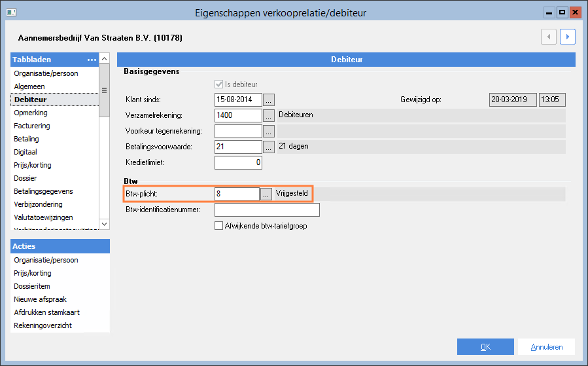Browse Voorkeur tegenrekening lookup button

(x=269, y=132)
